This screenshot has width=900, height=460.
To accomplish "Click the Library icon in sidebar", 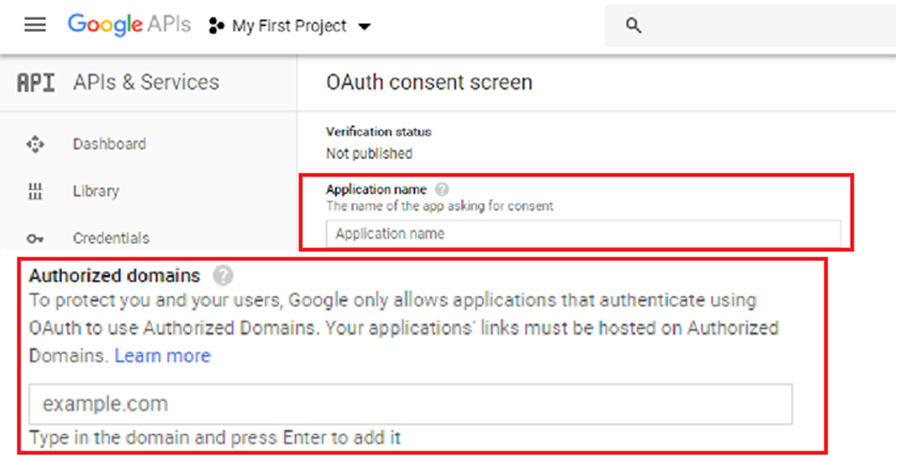I will pos(36,191).
